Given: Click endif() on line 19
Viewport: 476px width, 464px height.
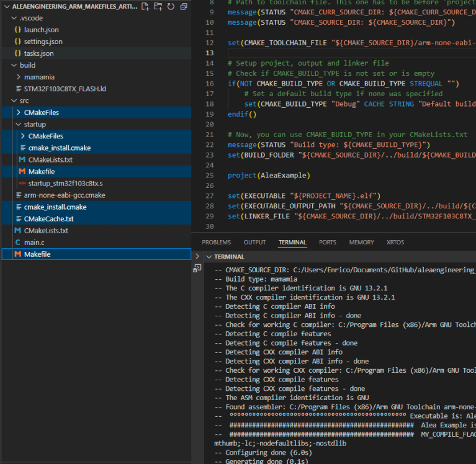Looking at the screenshot, I should point(242,114).
